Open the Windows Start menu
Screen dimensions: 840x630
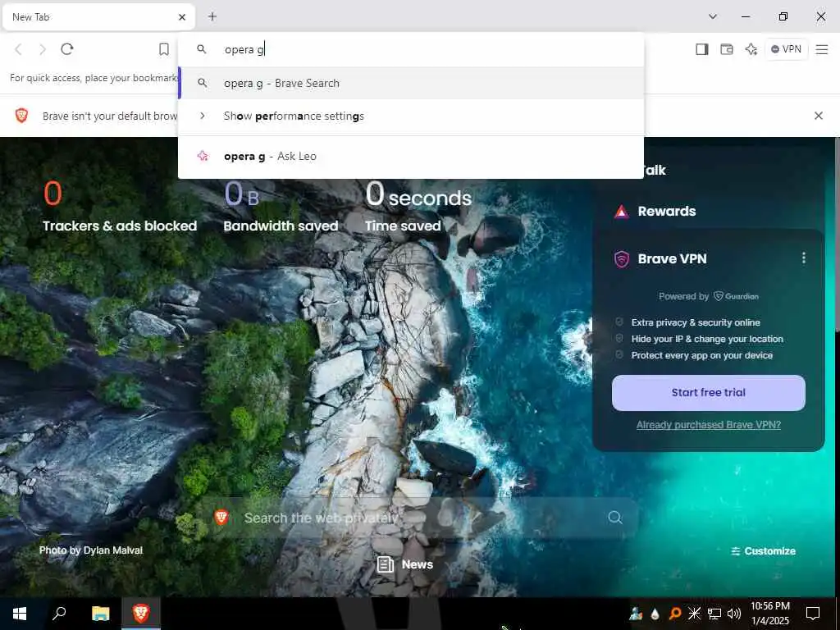pos(20,614)
